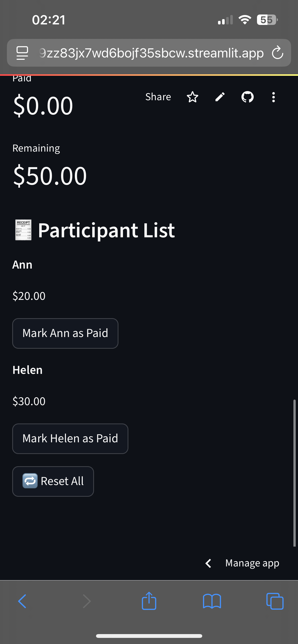Open the Safari bookmarks book icon

coord(212,601)
